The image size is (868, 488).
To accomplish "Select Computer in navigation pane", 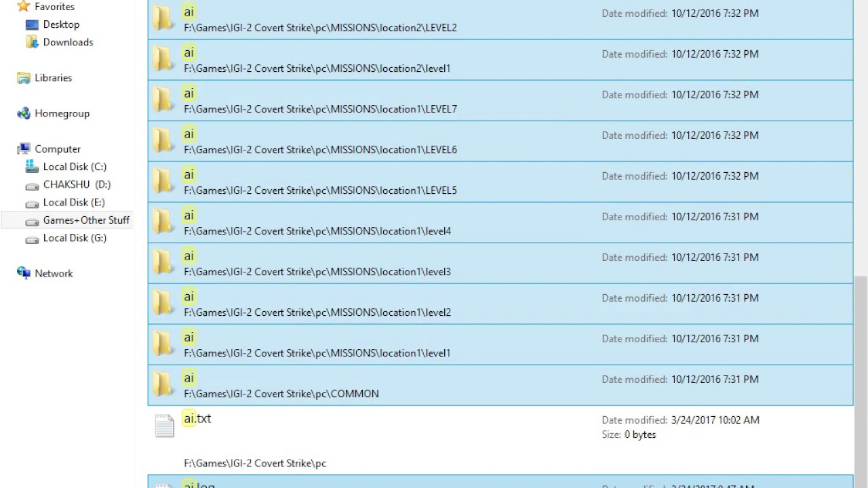I will 58,149.
